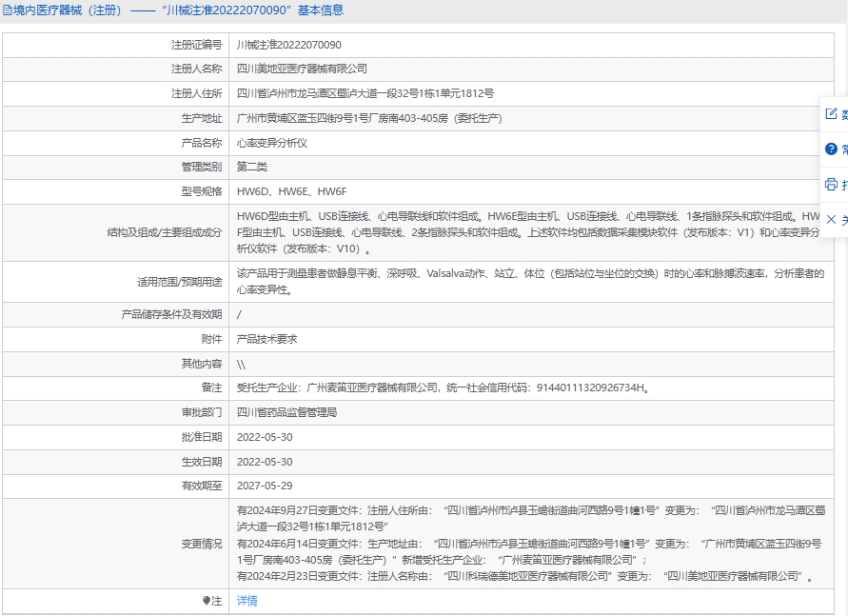Click the 其他内容 row label
The width and height of the screenshot is (848, 616).
pos(202,364)
